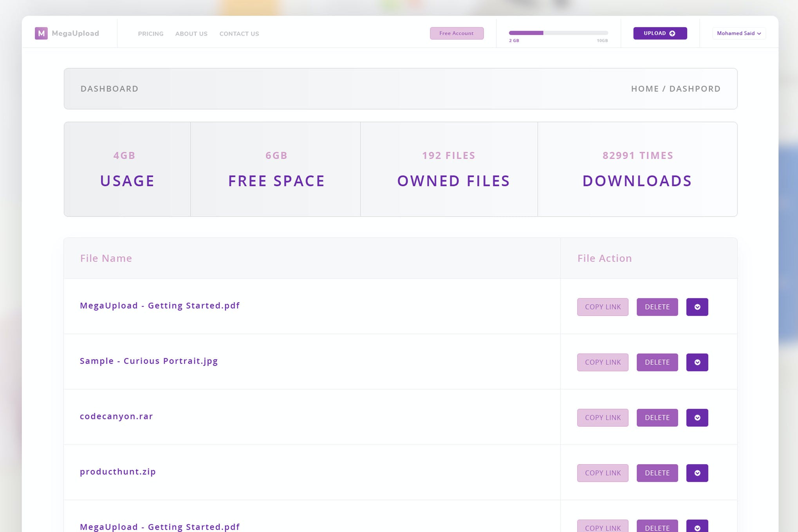Click the storage usage progress bar
Image resolution: width=798 pixels, height=532 pixels.
pos(558,33)
